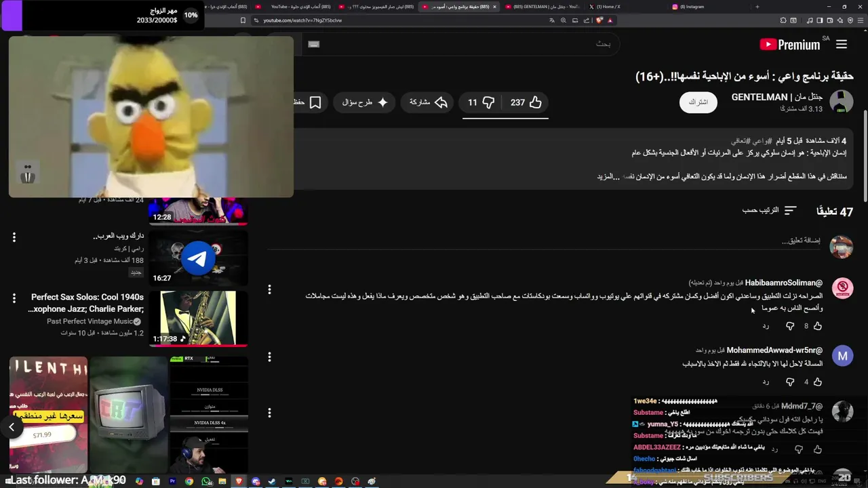Bookmark this page in browser toolbar
The width and height of the screenshot is (868, 488).
coord(243,20)
